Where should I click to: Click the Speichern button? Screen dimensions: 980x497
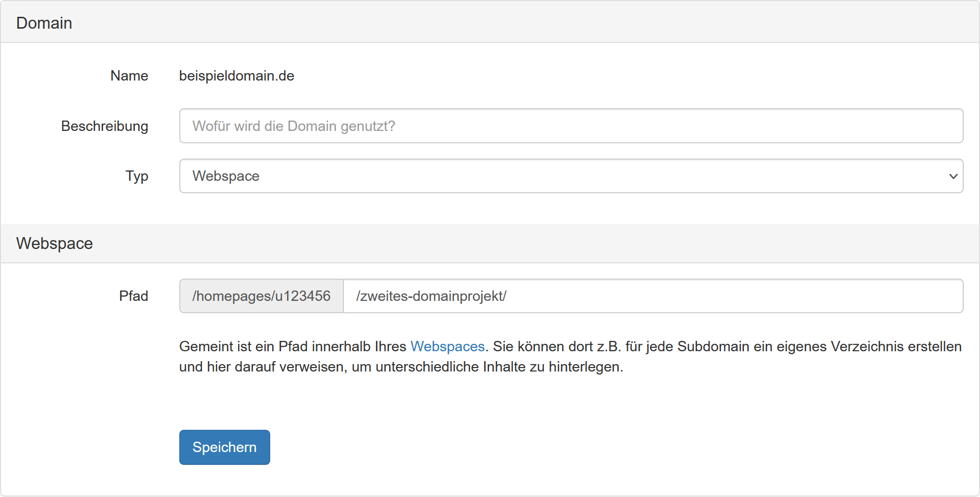click(224, 447)
